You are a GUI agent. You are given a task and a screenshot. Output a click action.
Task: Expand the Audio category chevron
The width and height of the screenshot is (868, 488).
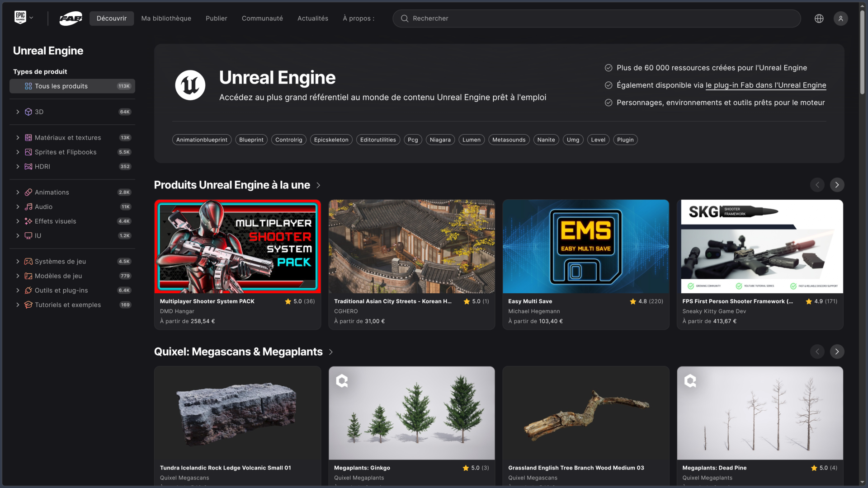[x=18, y=206]
